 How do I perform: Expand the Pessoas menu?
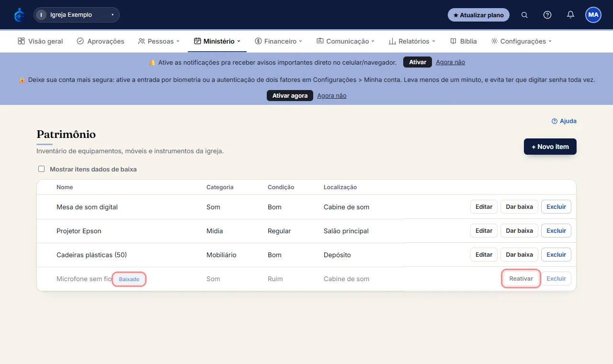tap(159, 41)
